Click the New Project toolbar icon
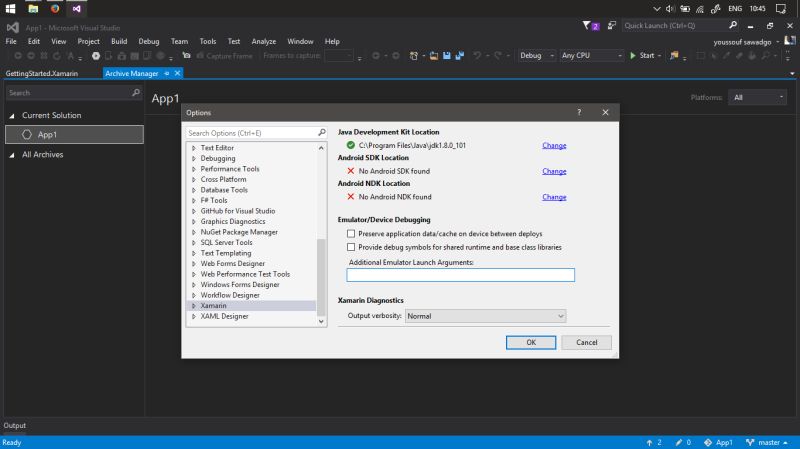The height and width of the screenshot is (449, 800). (x=414, y=56)
